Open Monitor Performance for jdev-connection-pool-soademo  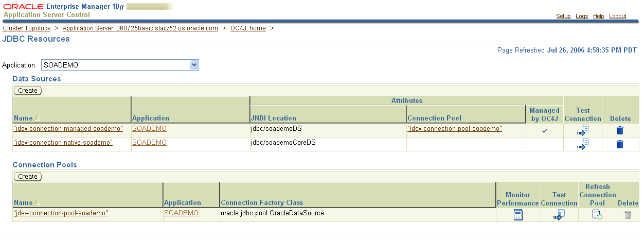coord(518,215)
